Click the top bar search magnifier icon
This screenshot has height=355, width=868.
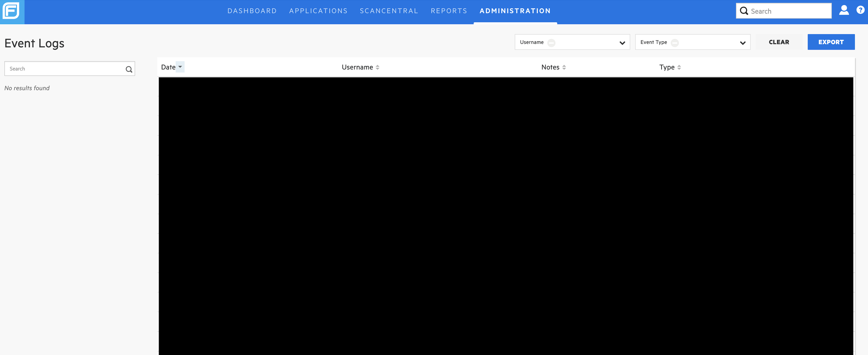click(744, 11)
